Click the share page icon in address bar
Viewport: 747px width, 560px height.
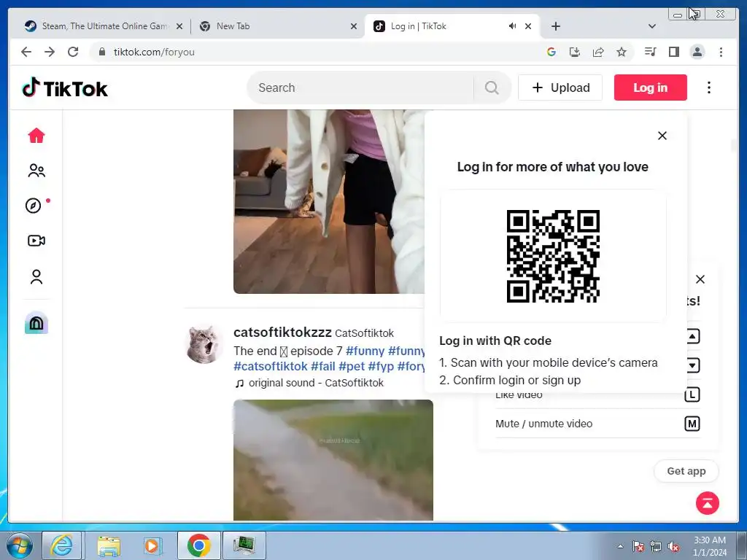(x=598, y=52)
